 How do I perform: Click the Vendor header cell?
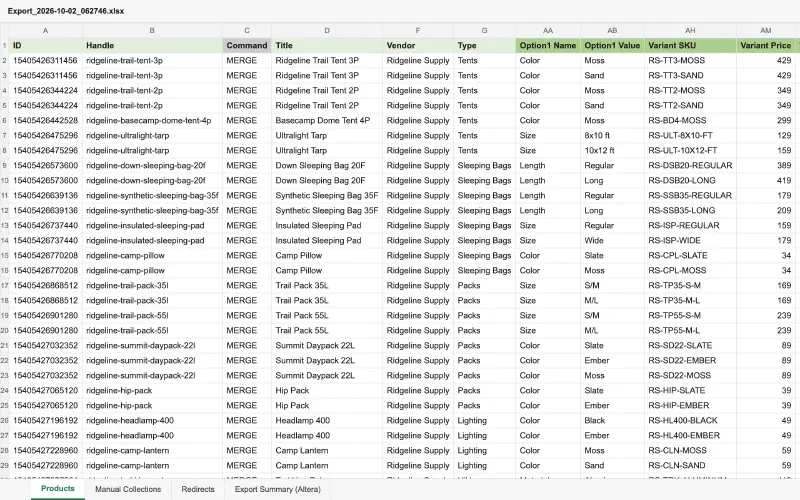pyautogui.click(x=418, y=45)
